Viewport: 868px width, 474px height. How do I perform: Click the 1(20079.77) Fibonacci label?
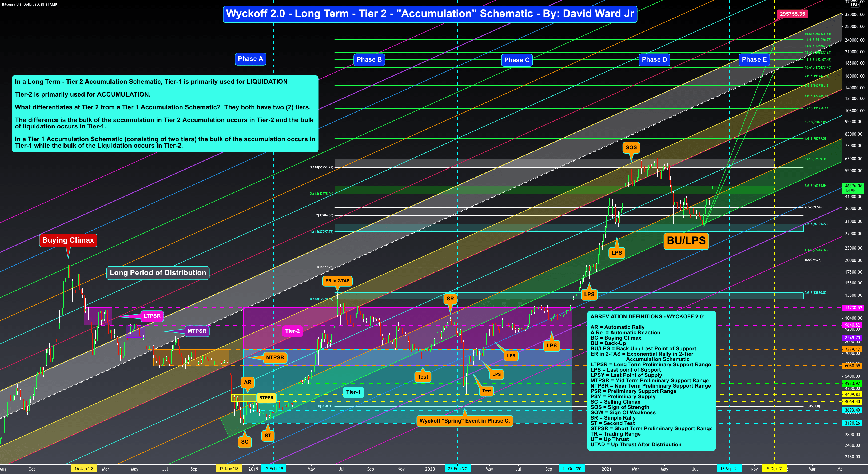coord(813,260)
